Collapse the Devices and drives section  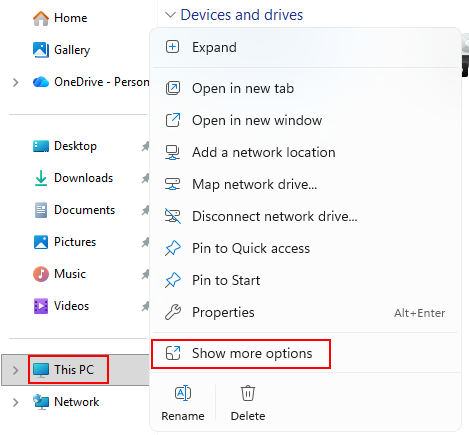pos(170,15)
